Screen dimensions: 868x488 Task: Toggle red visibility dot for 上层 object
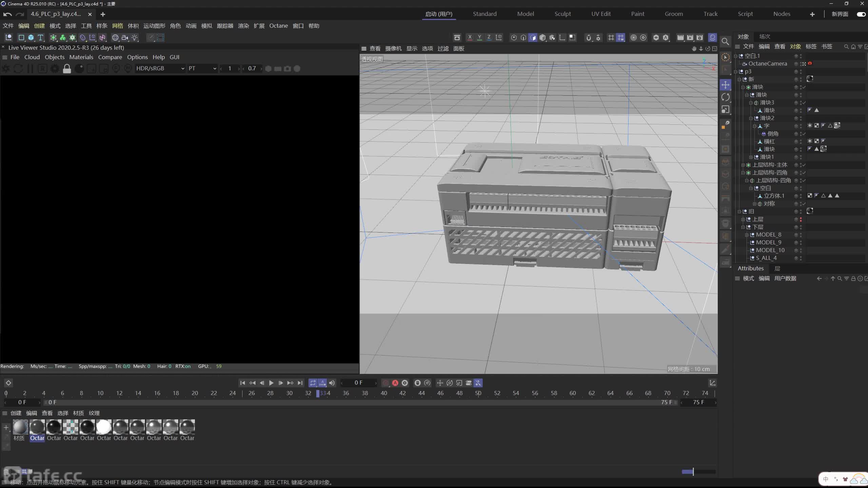click(801, 219)
